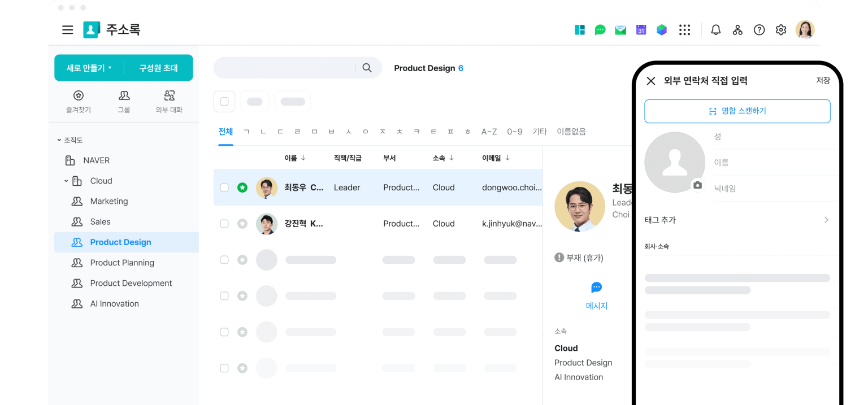The image size is (868, 405).
Task: Click the 부서 column header
Action: (x=389, y=158)
